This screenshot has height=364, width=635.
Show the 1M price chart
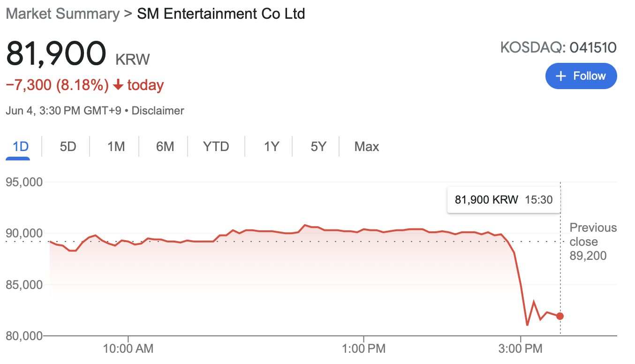click(116, 147)
